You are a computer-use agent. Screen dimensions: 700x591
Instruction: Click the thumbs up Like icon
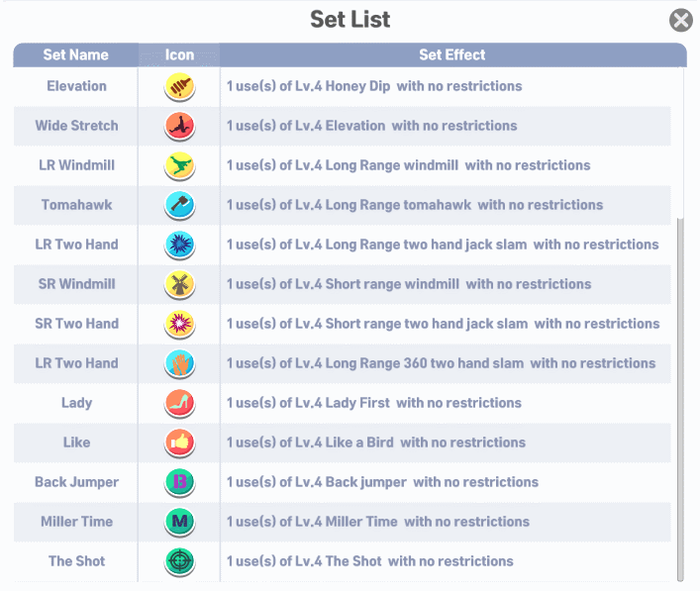click(179, 443)
